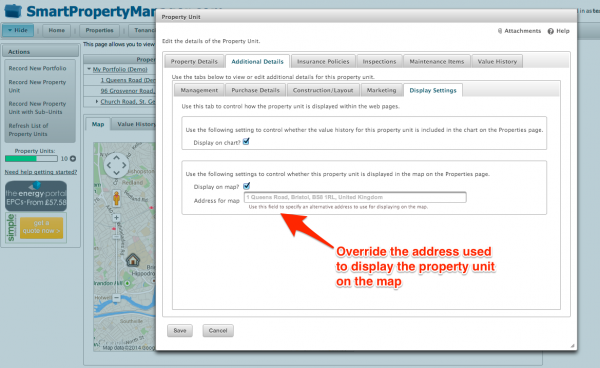This screenshot has width=600, height=368.
Task: Select the Marketing sub-tab
Action: (381, 90)
